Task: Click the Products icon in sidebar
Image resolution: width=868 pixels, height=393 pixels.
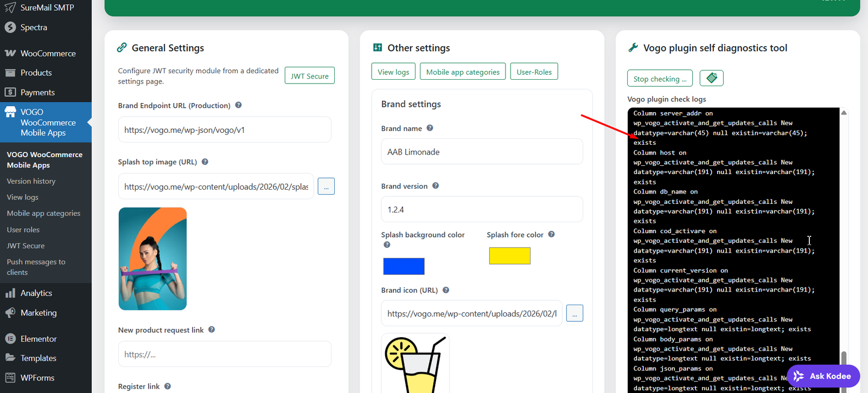Action: pos(10,73)
